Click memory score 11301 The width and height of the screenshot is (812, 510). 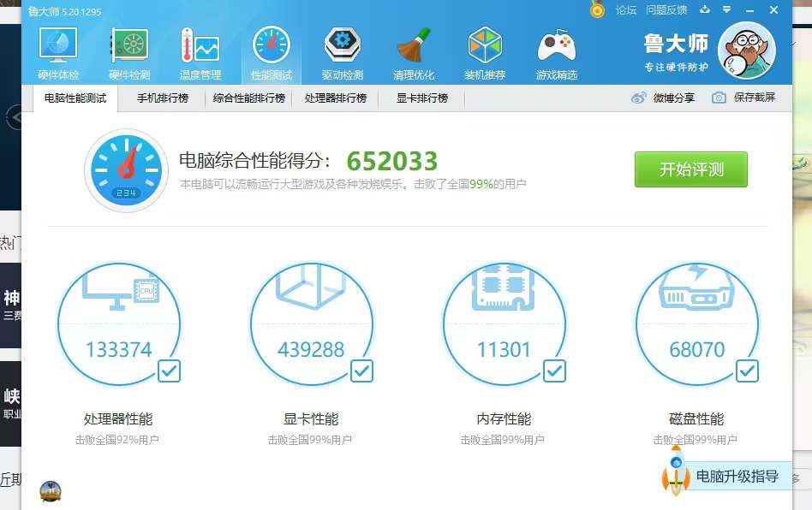[504, 350]
